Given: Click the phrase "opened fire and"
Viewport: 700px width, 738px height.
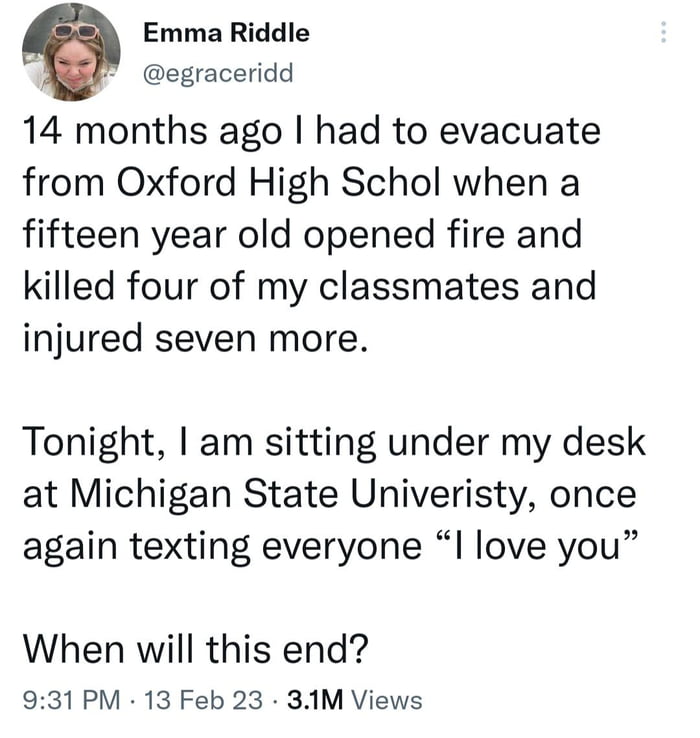Looking at the screenshot, I should coord(482,237).
